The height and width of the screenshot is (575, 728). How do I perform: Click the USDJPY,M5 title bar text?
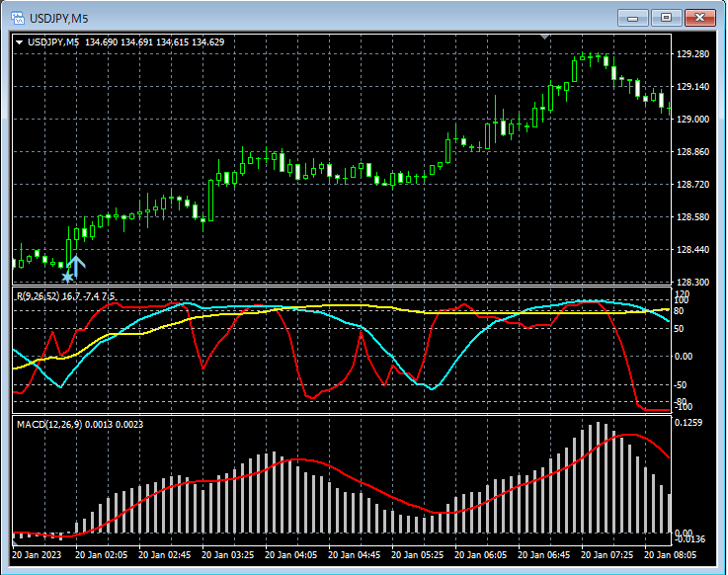(58, 19)
